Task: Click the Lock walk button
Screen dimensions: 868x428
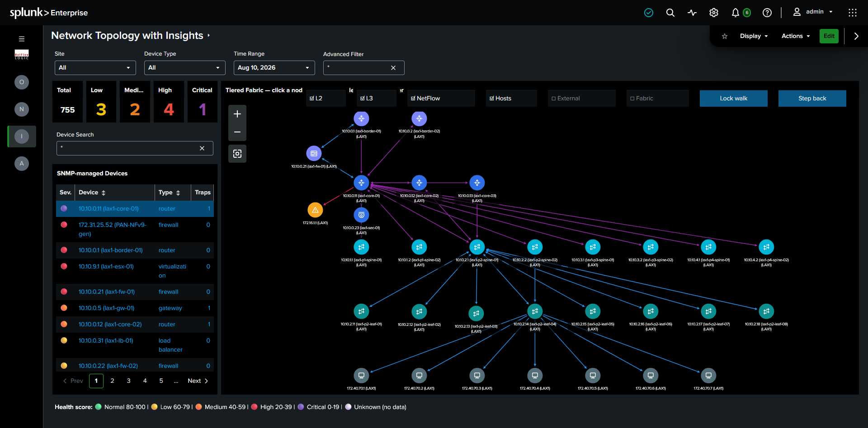Action: click(x=734, y=99)
